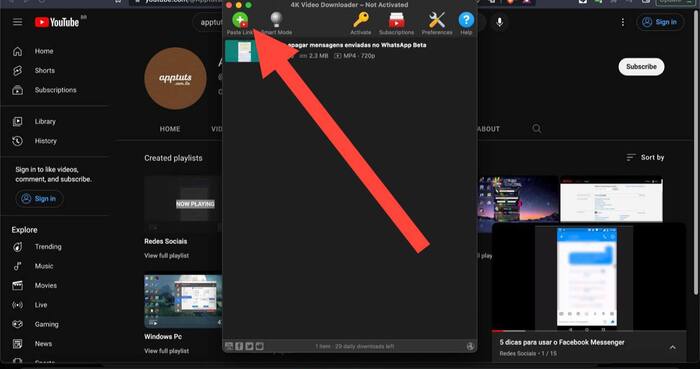Click Facebook icon in downloader footer
This screenshot has height=369, width=700.
coord(239,346)
